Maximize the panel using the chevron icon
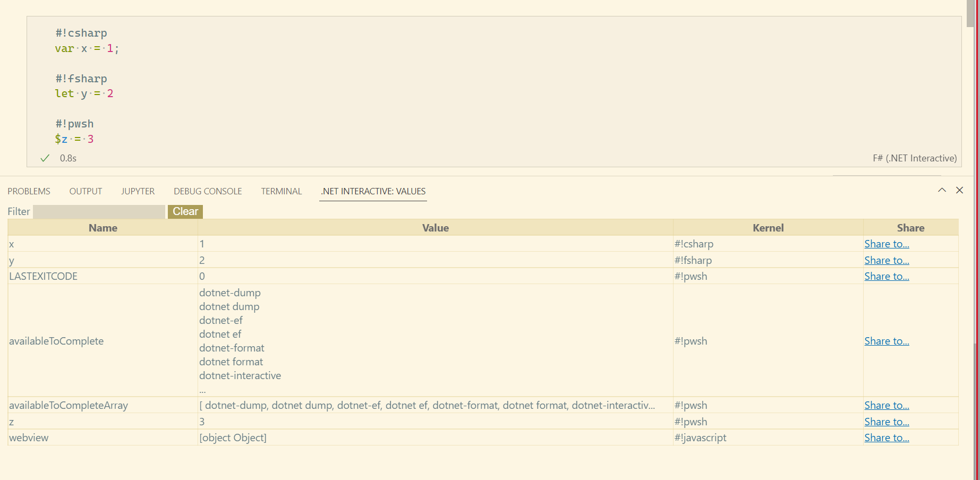 942,190
